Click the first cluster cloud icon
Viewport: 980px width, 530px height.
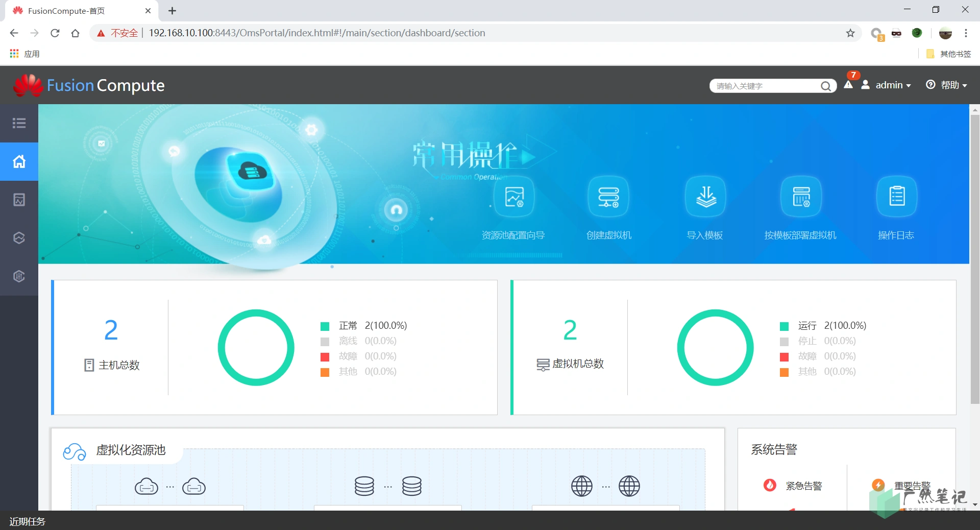(146, 487)
